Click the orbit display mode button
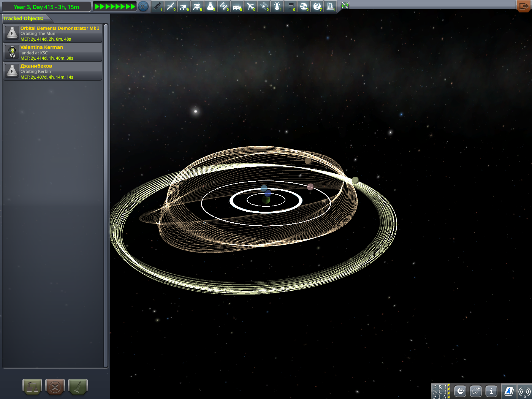532x399 pixels. click(x=476, y=391)
